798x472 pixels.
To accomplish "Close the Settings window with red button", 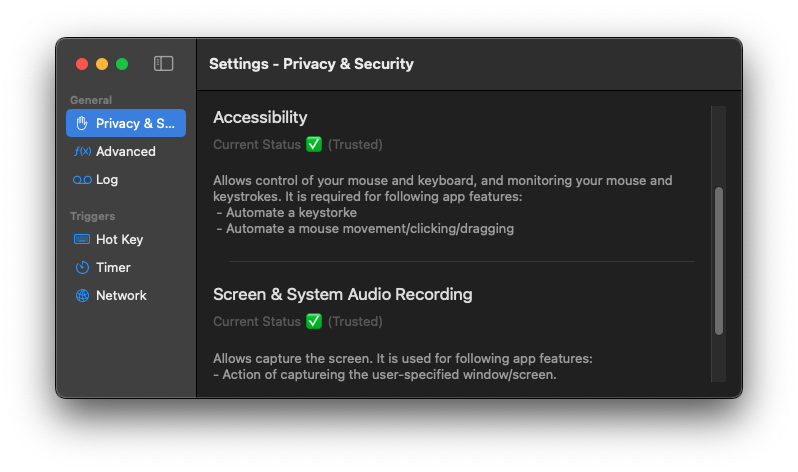I will 82,64.
